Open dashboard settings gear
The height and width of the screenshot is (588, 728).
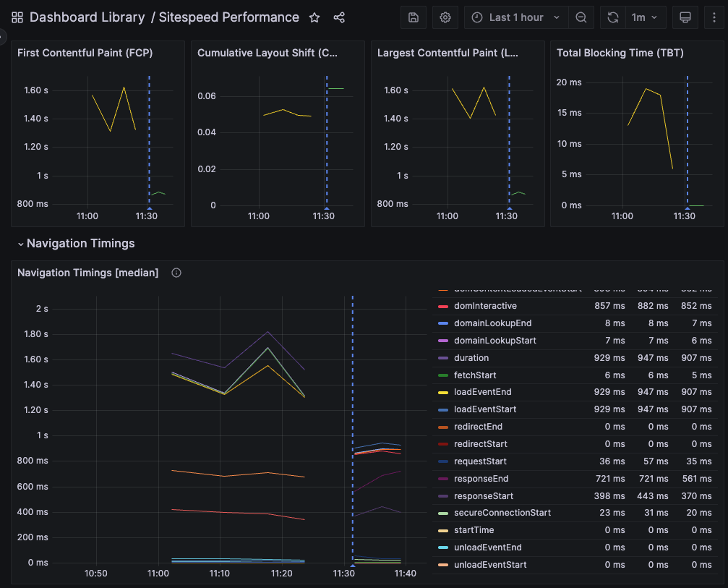pos(445,17)
